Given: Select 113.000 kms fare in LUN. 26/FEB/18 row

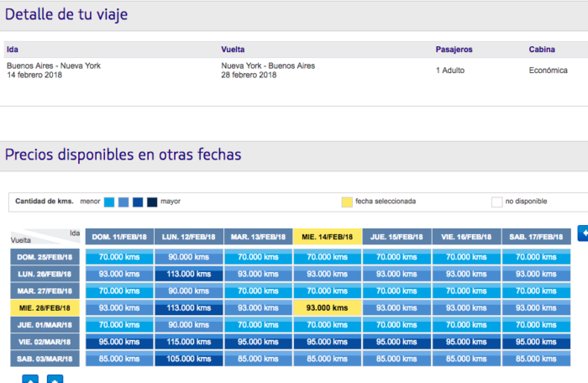Looking at the screenshot, I should click(x=189, y=274).
